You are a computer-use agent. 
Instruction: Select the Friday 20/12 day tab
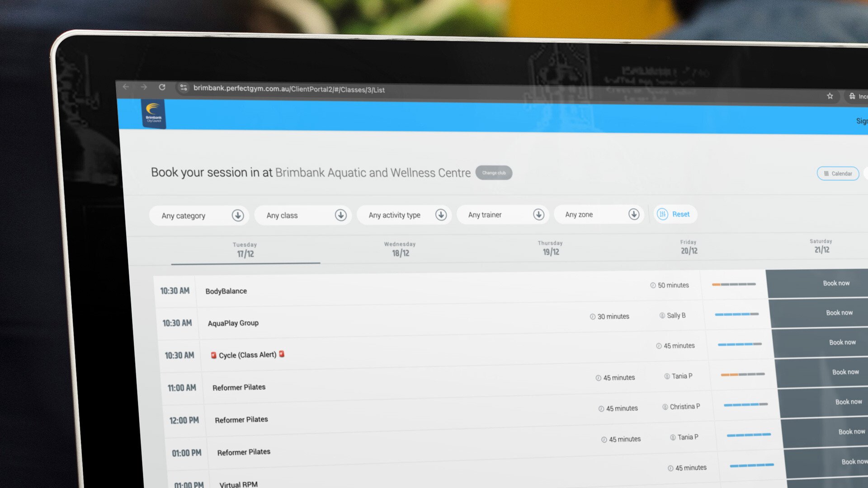pyautogui.click(x=688, y=246)
